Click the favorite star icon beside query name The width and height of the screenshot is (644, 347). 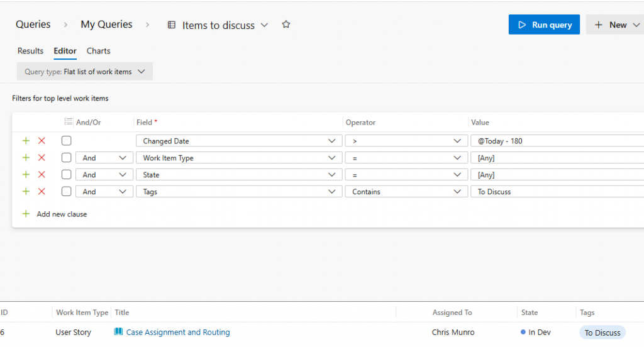pos(286,25)
